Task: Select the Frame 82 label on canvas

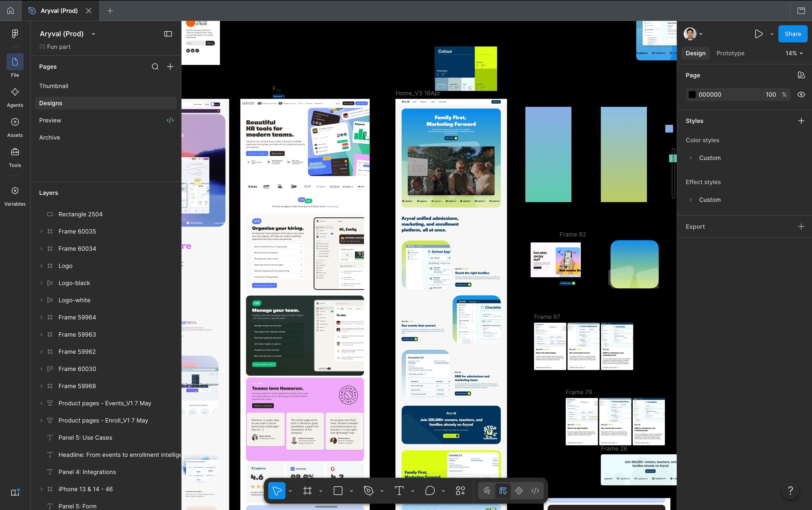Action: pyautogui.click(x=572, y=234)
